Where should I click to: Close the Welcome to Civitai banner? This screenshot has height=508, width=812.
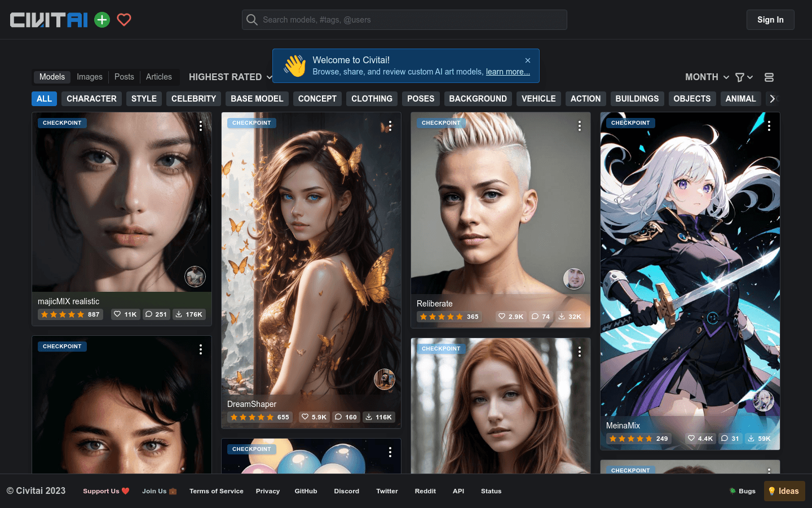[x=528, y=60]
